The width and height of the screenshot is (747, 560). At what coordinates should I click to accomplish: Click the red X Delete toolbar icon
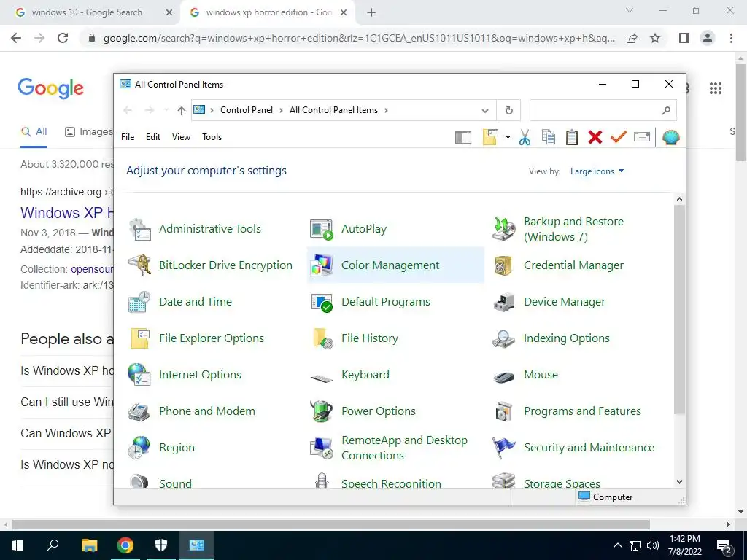coord(595,137)
